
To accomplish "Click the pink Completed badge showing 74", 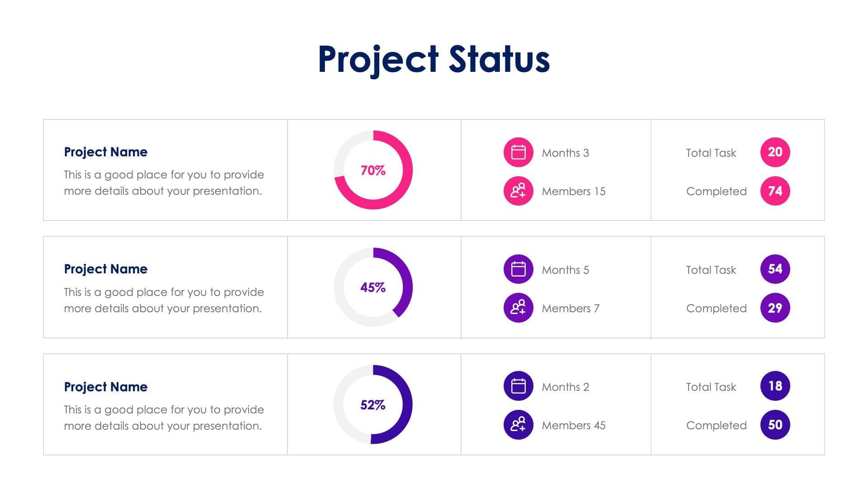I will [x=775, y=191].
